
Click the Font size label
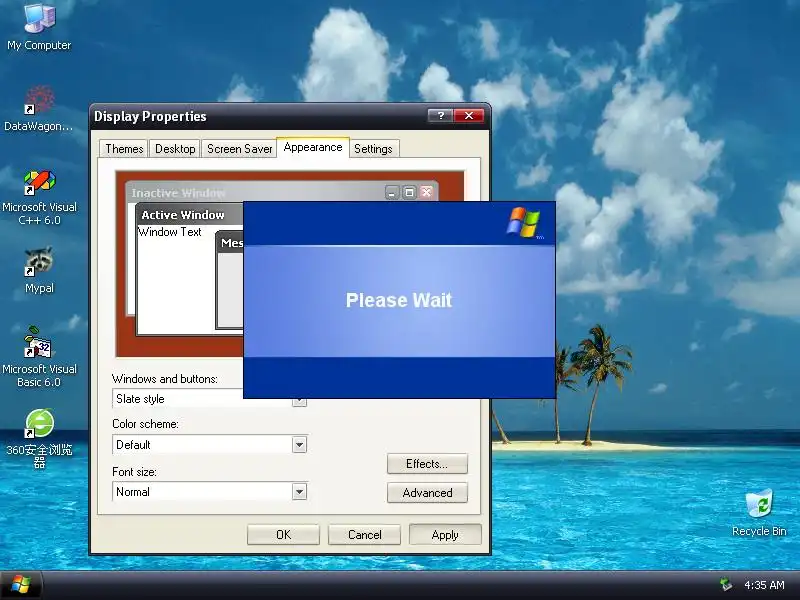pyautogui.click(x=134, y=472)
